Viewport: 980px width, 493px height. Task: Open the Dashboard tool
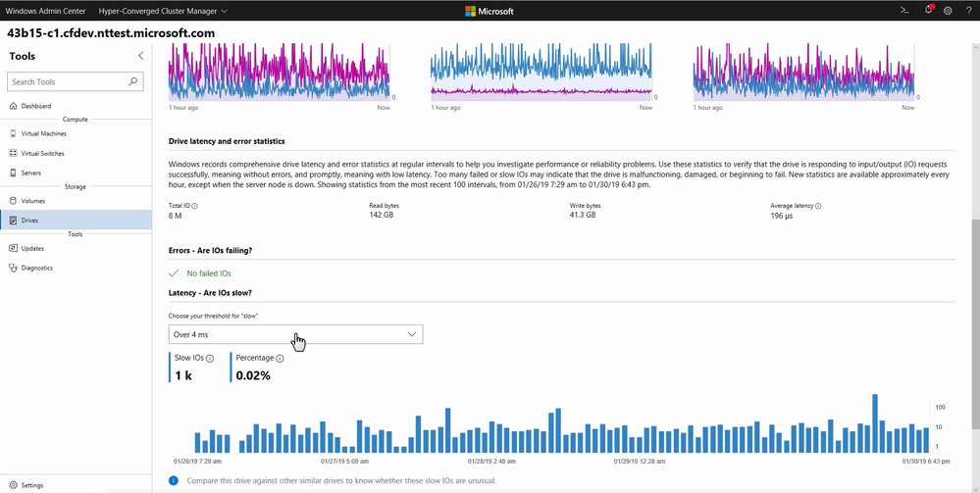(76, 106)
